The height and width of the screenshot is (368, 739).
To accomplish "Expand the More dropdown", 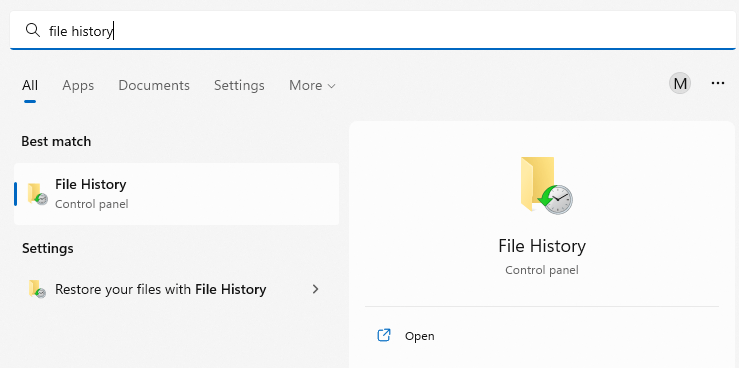I will click(x=312, y=85).
